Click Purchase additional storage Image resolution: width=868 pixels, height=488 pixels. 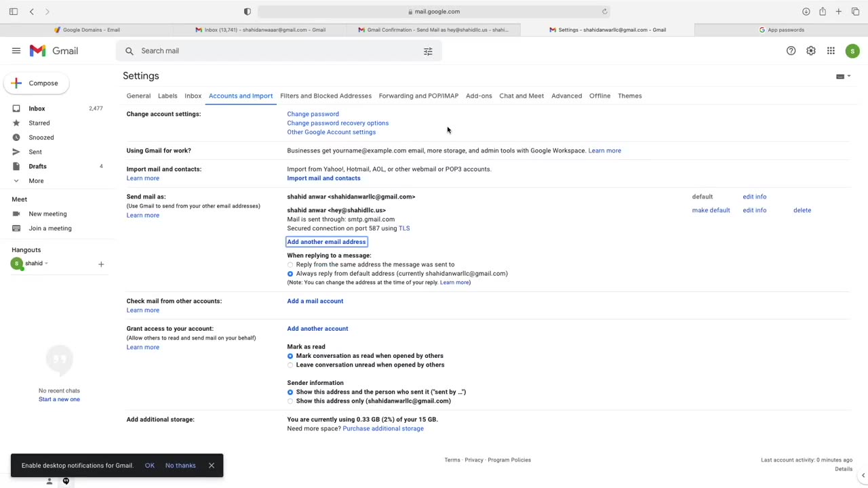click(x=383, y=428)
